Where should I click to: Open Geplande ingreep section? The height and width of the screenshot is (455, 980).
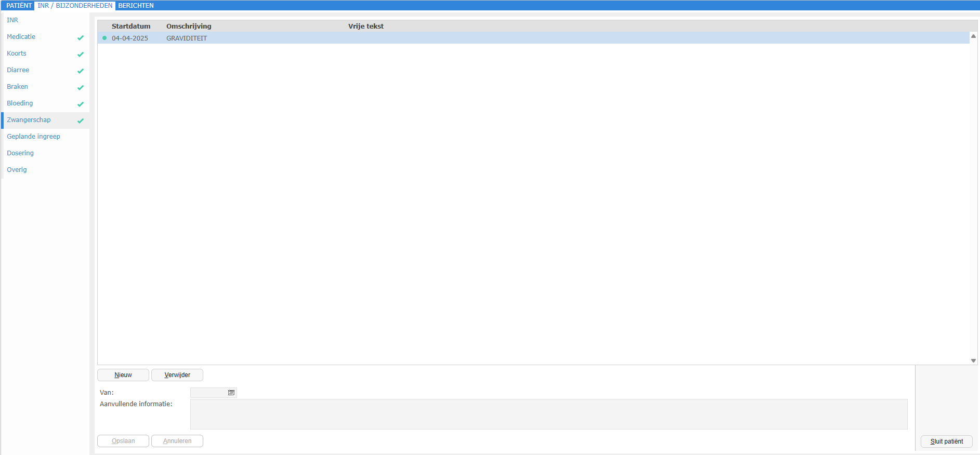[x=34, y=137]
